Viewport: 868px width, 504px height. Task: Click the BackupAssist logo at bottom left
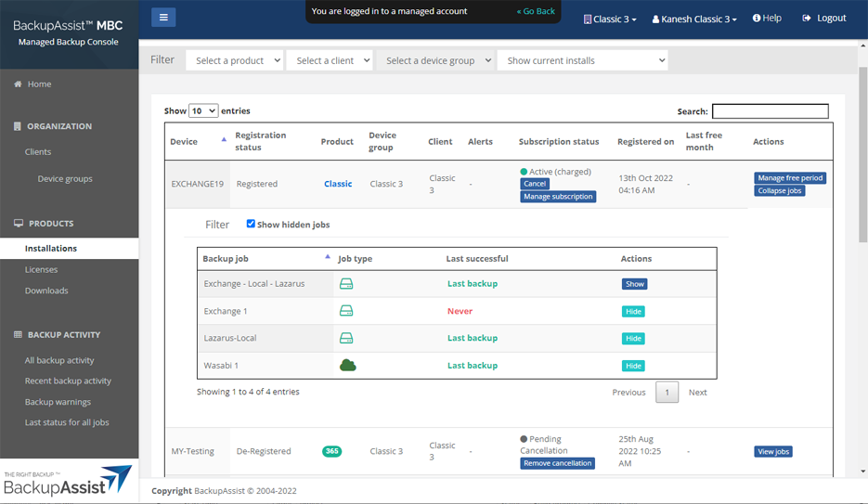(x=68, y=481)
